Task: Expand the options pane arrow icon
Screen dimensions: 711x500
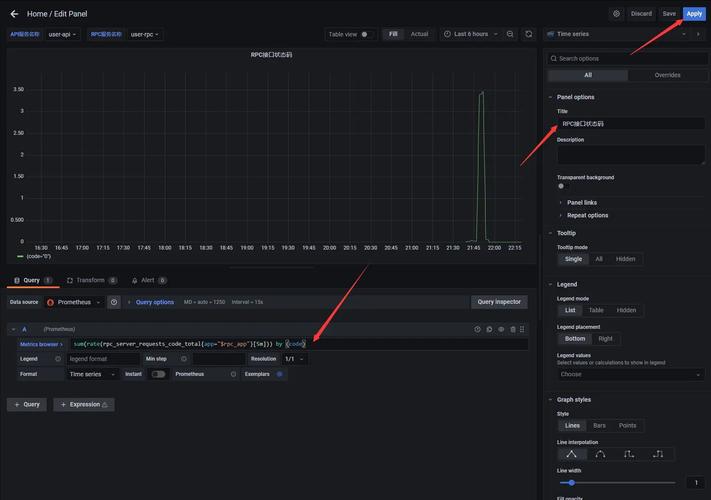Action: coord(698,34)
